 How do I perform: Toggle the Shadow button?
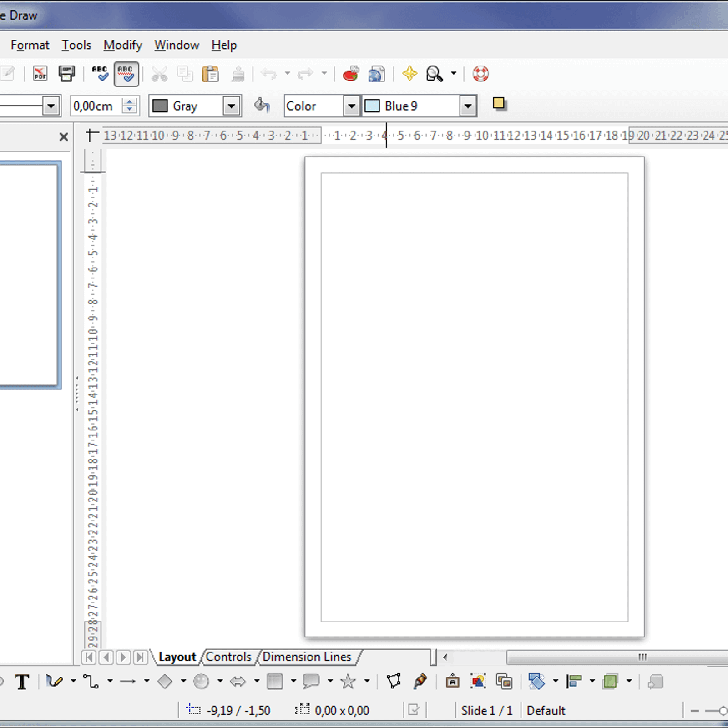(499, 104)
